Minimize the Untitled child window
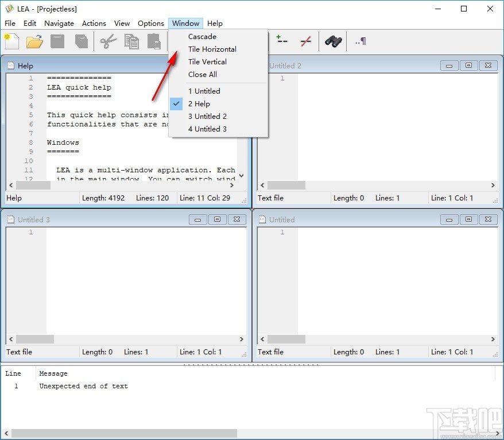This screenshot has height=440, width=504. click(449, 219)
